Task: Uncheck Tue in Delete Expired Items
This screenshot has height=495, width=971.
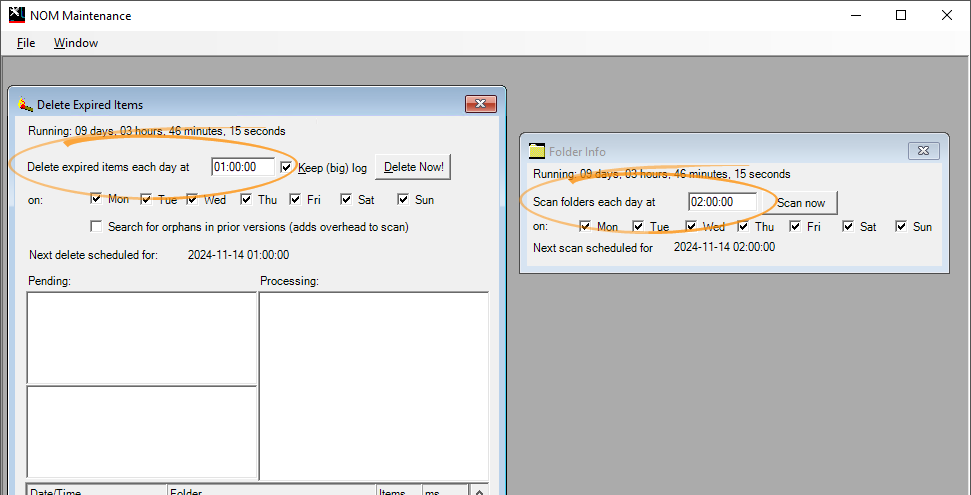Action: pyautogui.click(x=146, y=199)
